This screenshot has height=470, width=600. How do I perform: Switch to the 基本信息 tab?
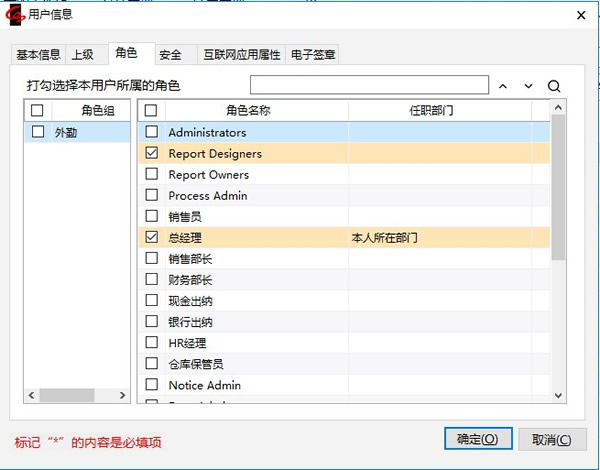click(x=38, y=54)
